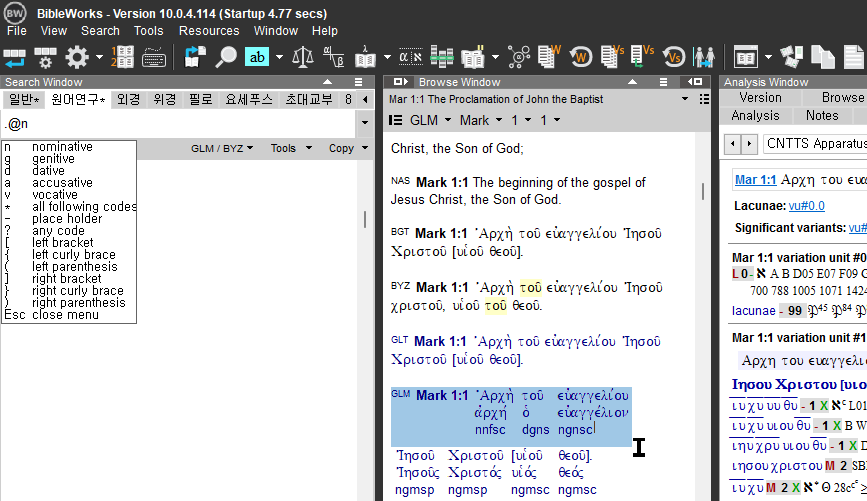Select the 초대교부 search tab
Screen dimensions: 867x501
(x=309, y=100)
